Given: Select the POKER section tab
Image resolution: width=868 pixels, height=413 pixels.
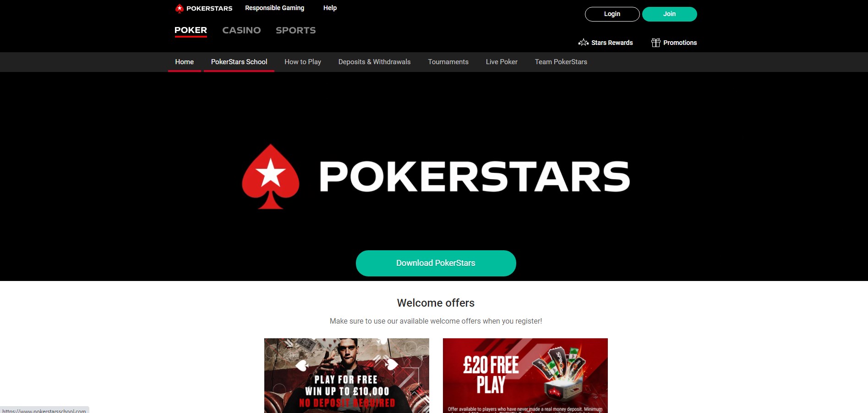Looking at the screenshot, I should tap(191, 30).
